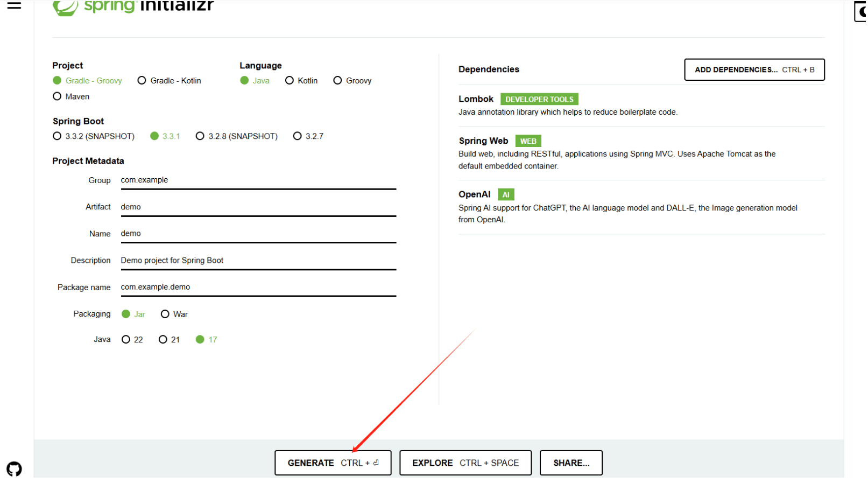Click the Add Dependencies button

(754, 70)
